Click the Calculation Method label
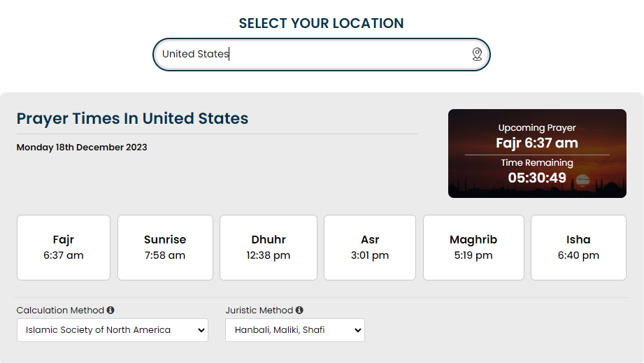 pos(60,310)
